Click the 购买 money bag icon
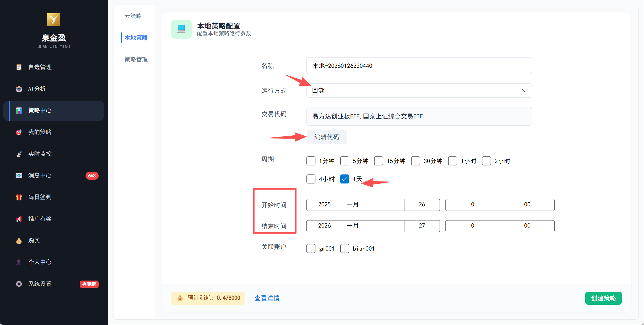644x325 pixels. [19, 241]
